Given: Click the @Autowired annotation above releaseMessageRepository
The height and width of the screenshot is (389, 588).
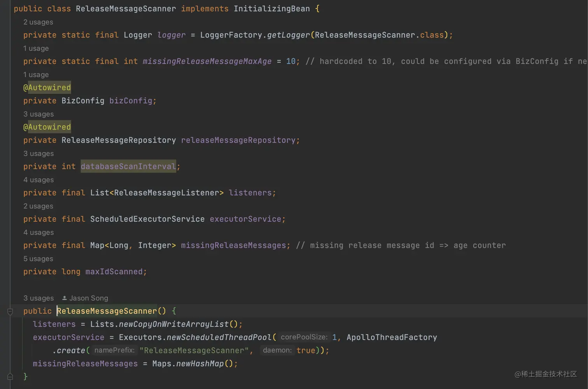Looking at the screenshot, I should (x=47, y=127).
